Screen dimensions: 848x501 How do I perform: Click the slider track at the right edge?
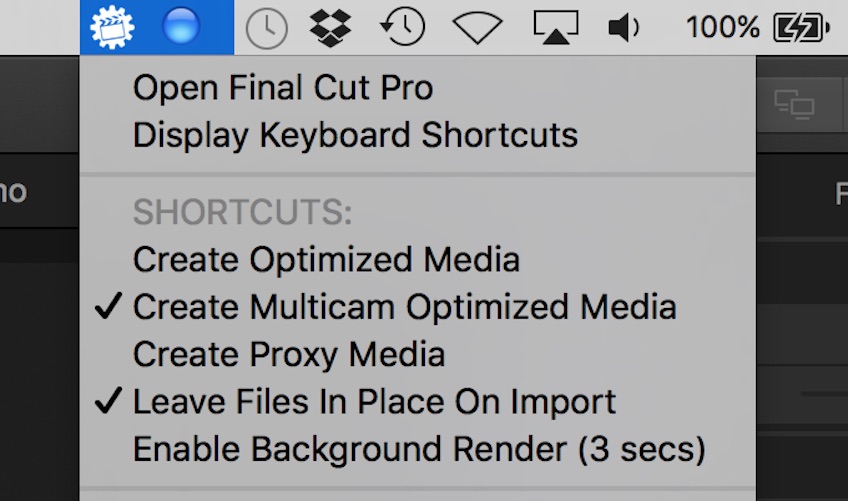pyautogui.click(x=823, y=394)
